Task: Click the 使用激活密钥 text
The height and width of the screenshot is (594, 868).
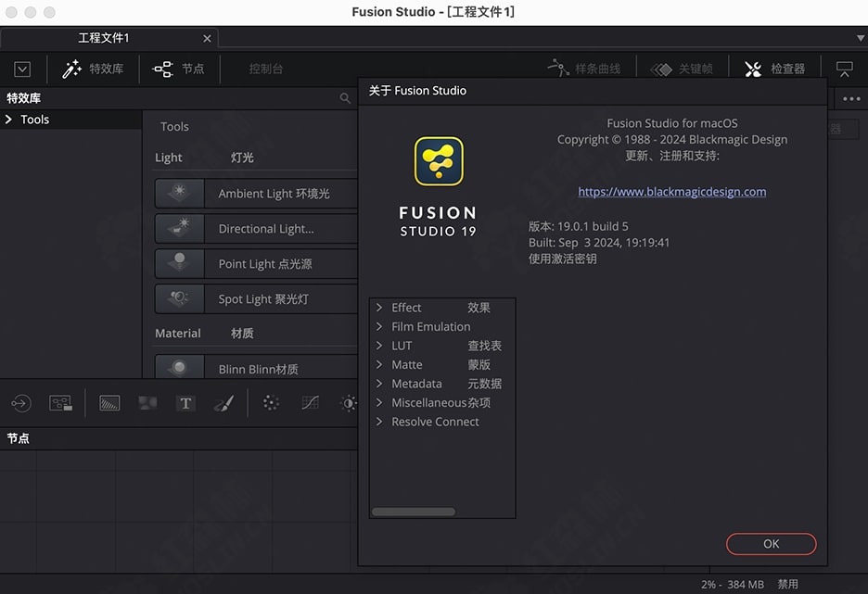Action: pos(562,259)
